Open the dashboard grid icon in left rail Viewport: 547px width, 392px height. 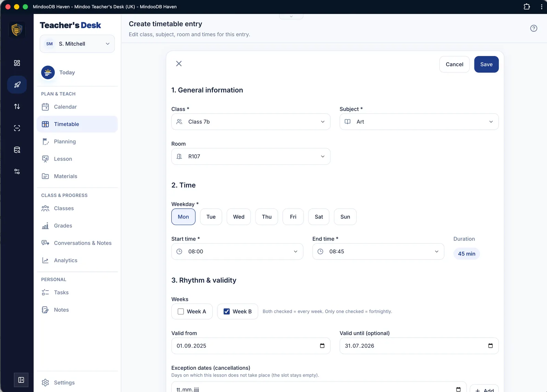click(x=17, y=63)
